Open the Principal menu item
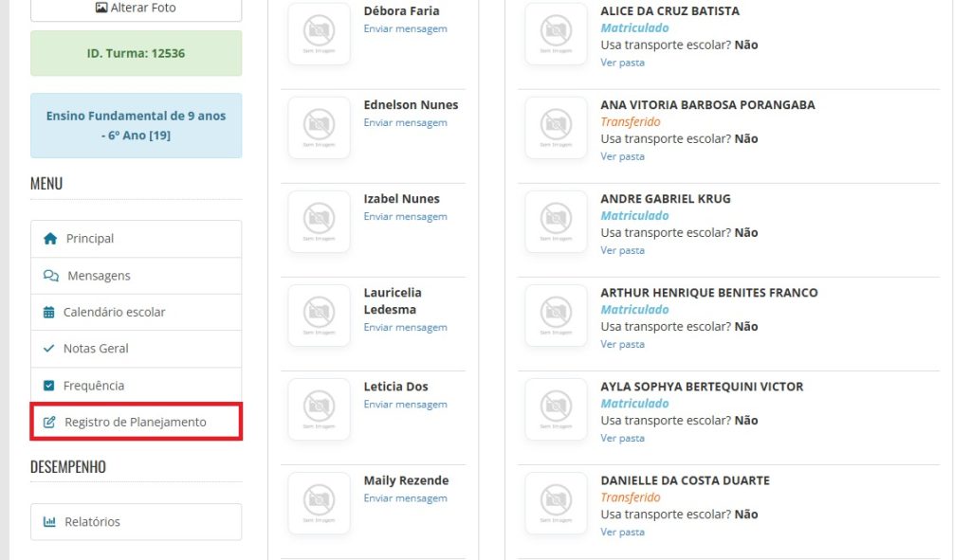971x560 pixels. [x=136, y=239]
